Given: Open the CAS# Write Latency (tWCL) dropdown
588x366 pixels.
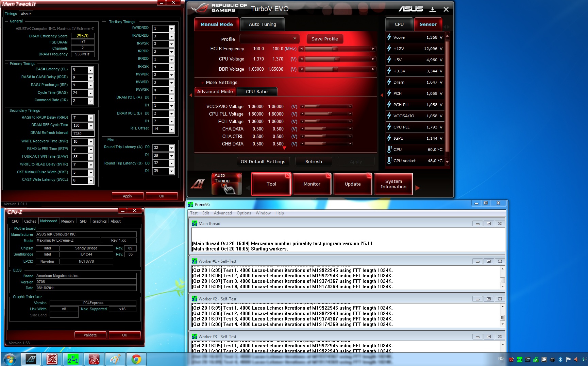Looking at the screenshot, I should (90, 180).
